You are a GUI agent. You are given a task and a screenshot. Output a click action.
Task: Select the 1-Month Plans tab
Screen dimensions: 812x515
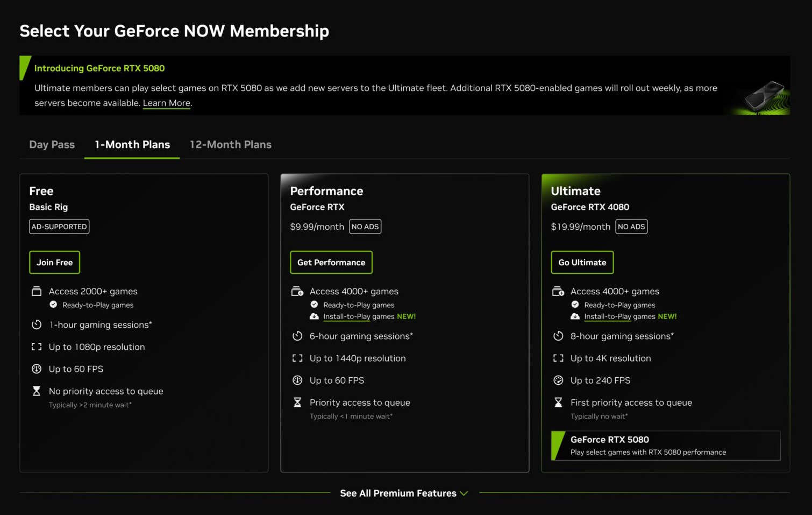tap(132, 144)
